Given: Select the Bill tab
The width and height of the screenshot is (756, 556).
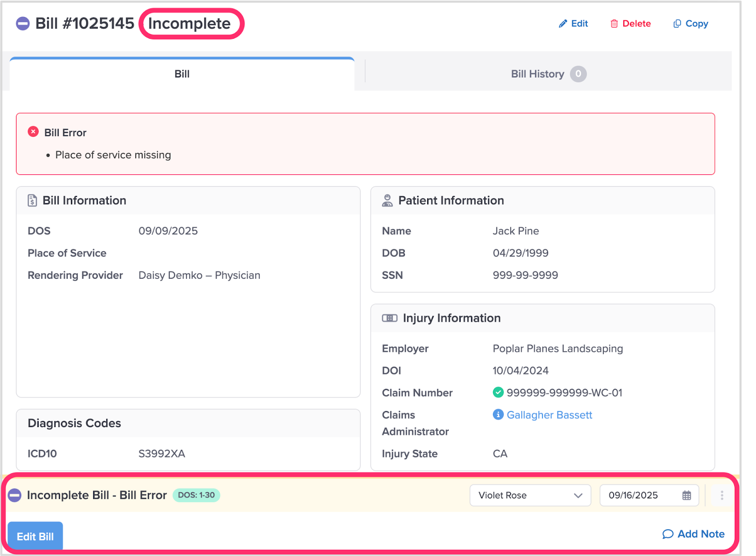Looking at the screenshot, I should click(182, 74).
